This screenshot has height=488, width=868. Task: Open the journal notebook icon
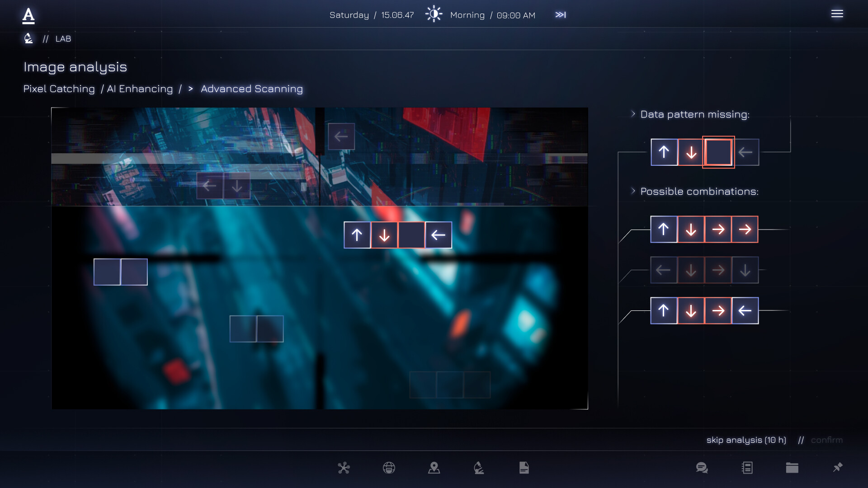[x=747, y=468]
